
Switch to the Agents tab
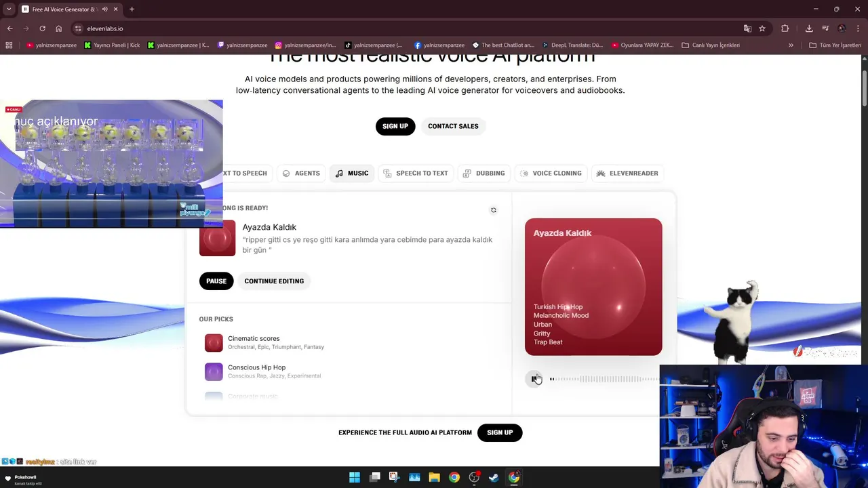pyautogui.click(x=301, y=174)
